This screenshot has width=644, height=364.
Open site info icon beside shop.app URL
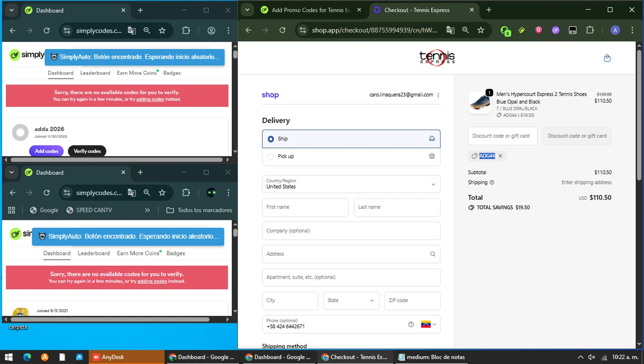303,30
